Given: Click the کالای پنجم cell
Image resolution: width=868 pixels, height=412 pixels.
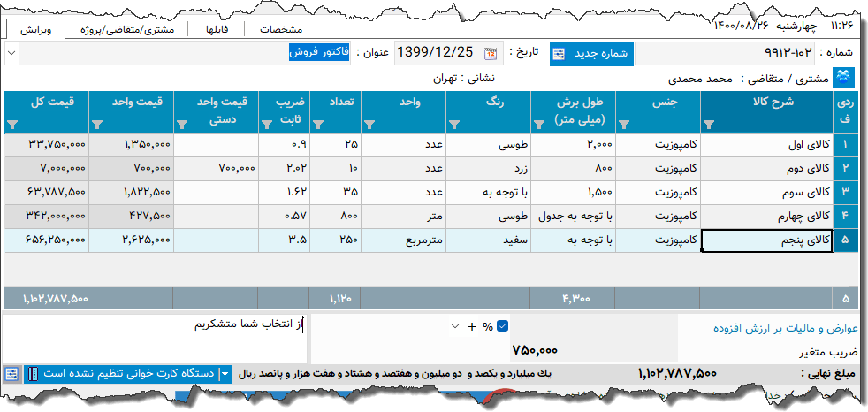Looking at the screenshot, I should tap(767, 240).
